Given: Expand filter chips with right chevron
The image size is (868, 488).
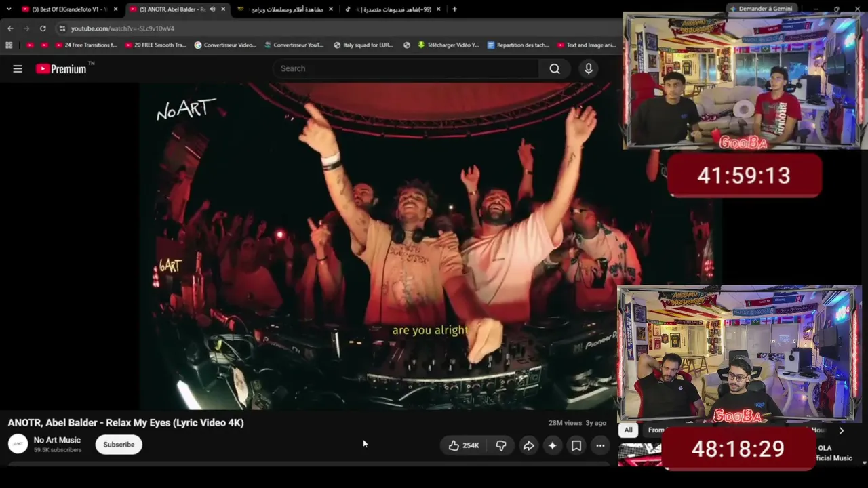Looking at the screenshot, I should pos(842,430).
